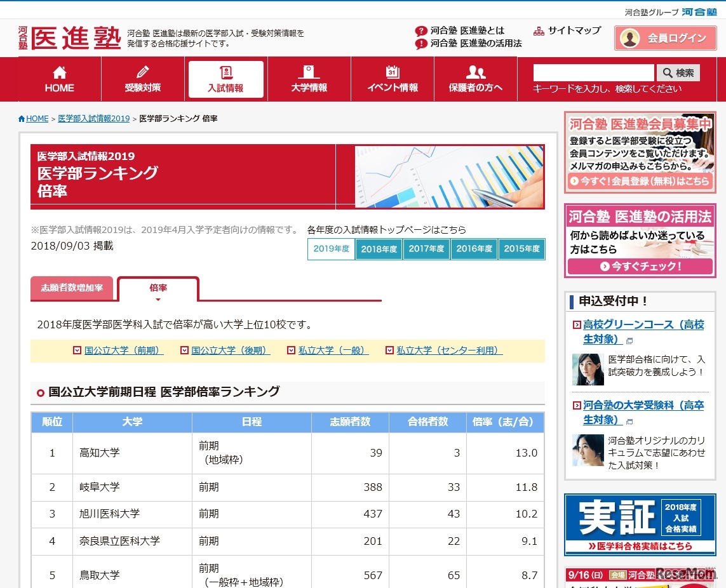This screenshot has height=588, width=726.
Task: Select the 倍率 tab
Action: pyautogui.click(x=158, y=288)
